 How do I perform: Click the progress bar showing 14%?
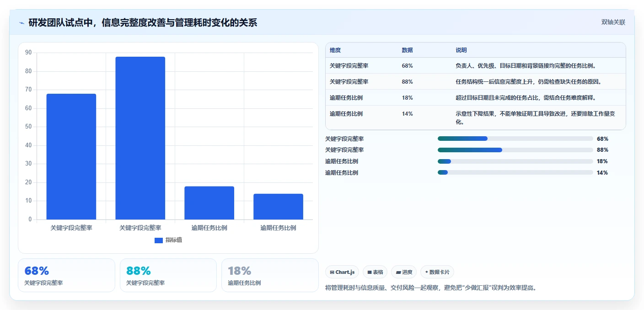(x=515, y=172)
